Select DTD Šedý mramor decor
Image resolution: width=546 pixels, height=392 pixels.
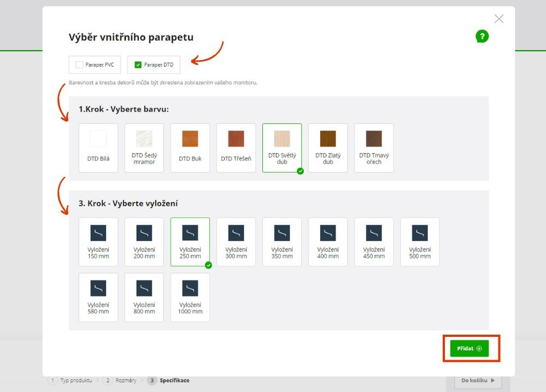(144, 147)
